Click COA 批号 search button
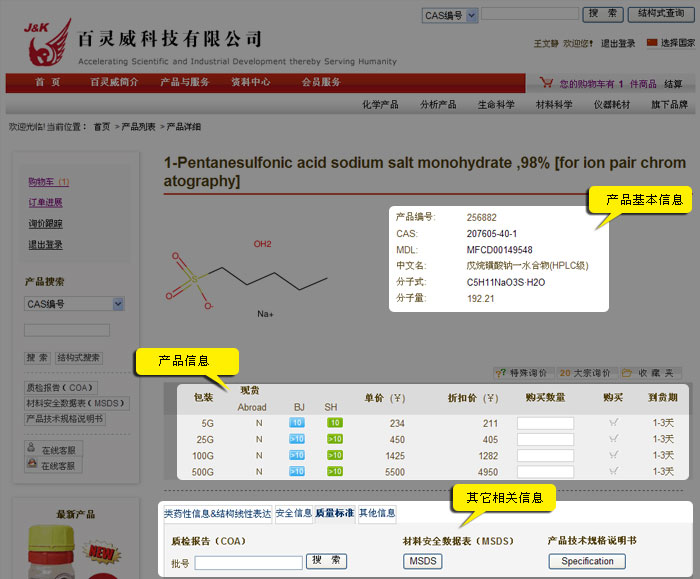700x579 pixels. (326, 561)
